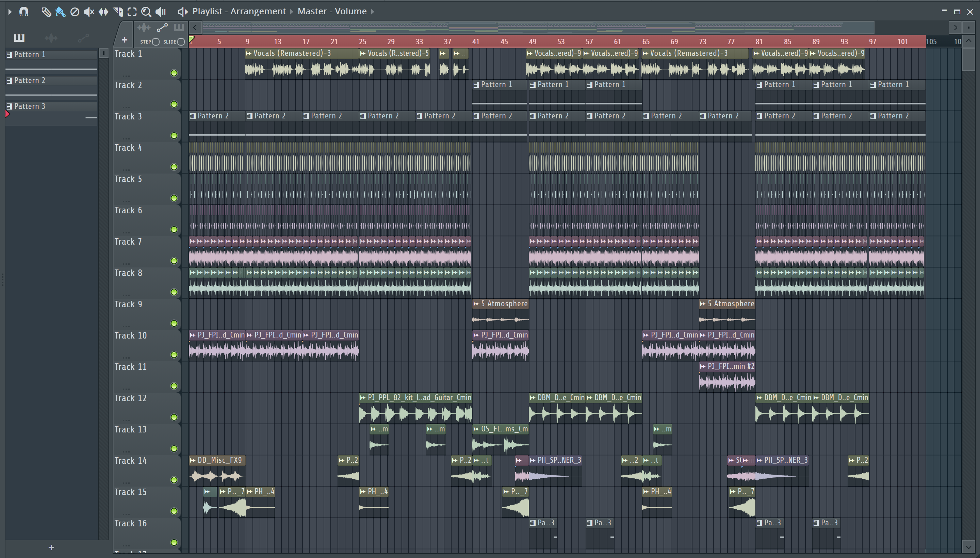Click the vertical scrollbar up arrow
The width and height of the screenshot is (980, 558).
pyautogui.click(x=968, y=40)
